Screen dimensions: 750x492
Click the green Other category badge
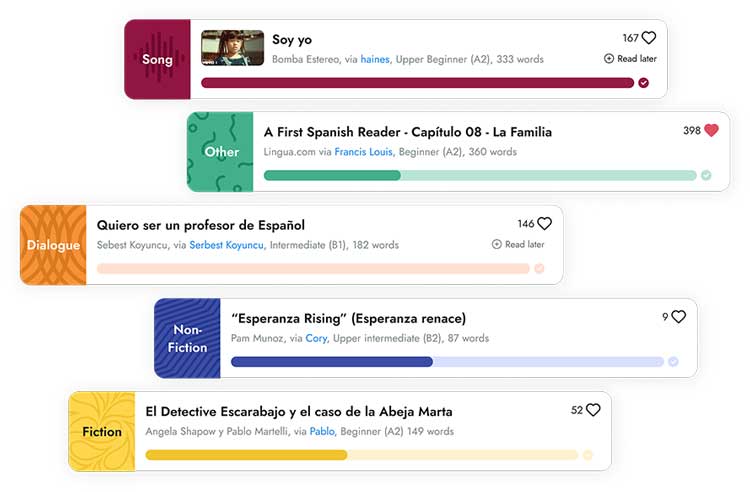[221, 152]
